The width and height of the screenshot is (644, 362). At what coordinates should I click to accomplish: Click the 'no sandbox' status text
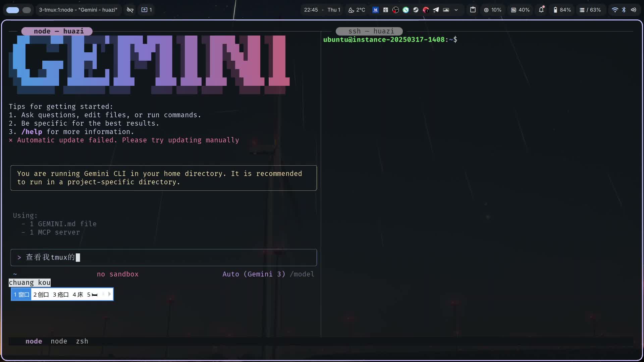point(118,274)
